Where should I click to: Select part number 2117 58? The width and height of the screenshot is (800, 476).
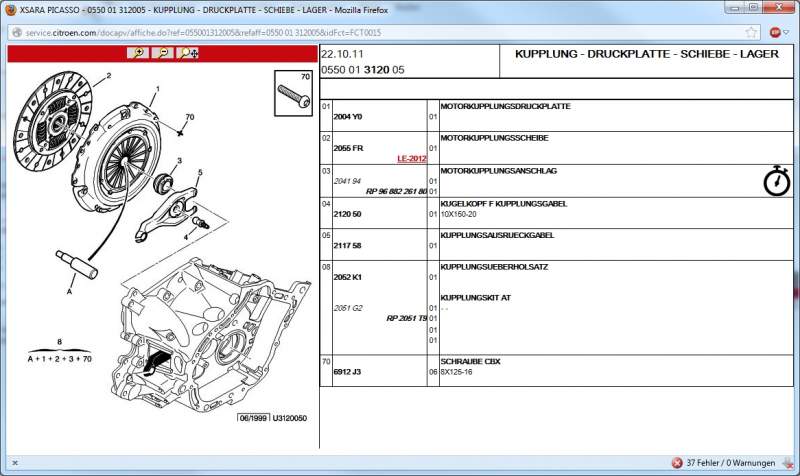point(347,246)
